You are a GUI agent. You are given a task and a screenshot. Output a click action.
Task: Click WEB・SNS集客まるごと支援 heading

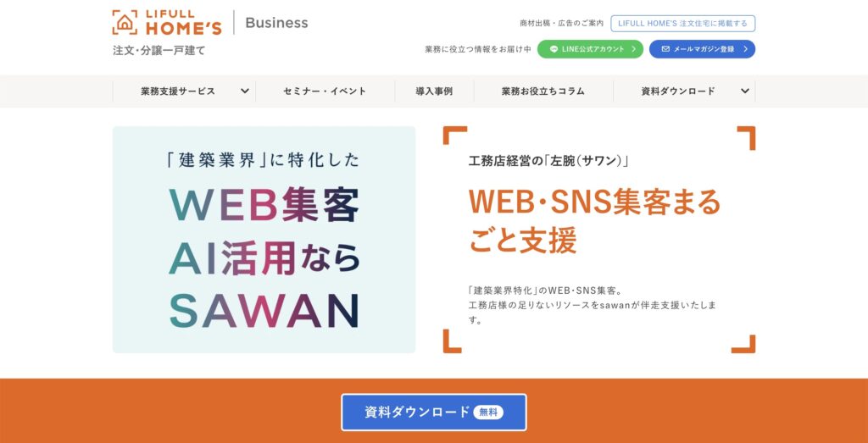click(x=594, y=221)
